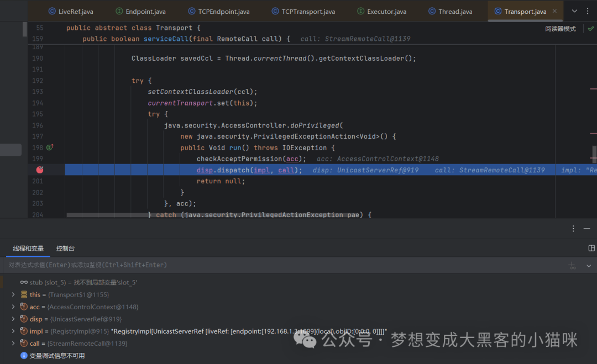Open the TCPTransport.java tab
597x364 pixels.
click(303, 12)
